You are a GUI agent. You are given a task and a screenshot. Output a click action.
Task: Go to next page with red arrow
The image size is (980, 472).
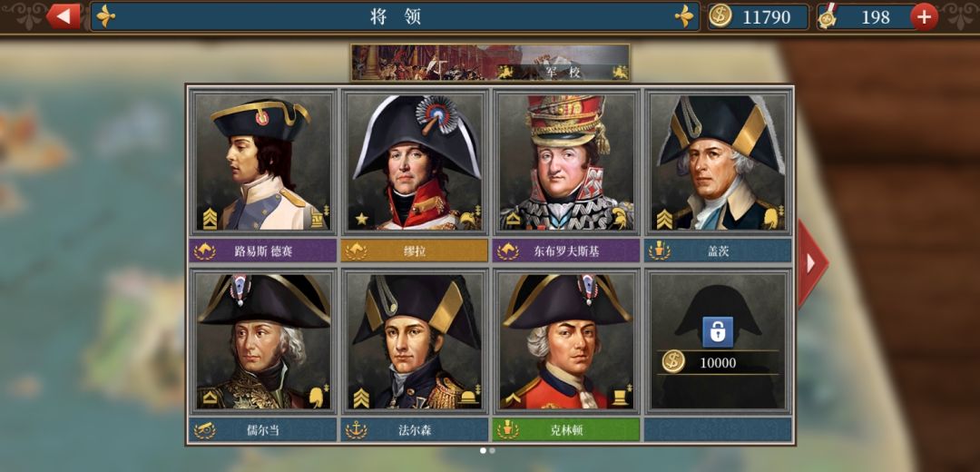[x=812, y=263]
